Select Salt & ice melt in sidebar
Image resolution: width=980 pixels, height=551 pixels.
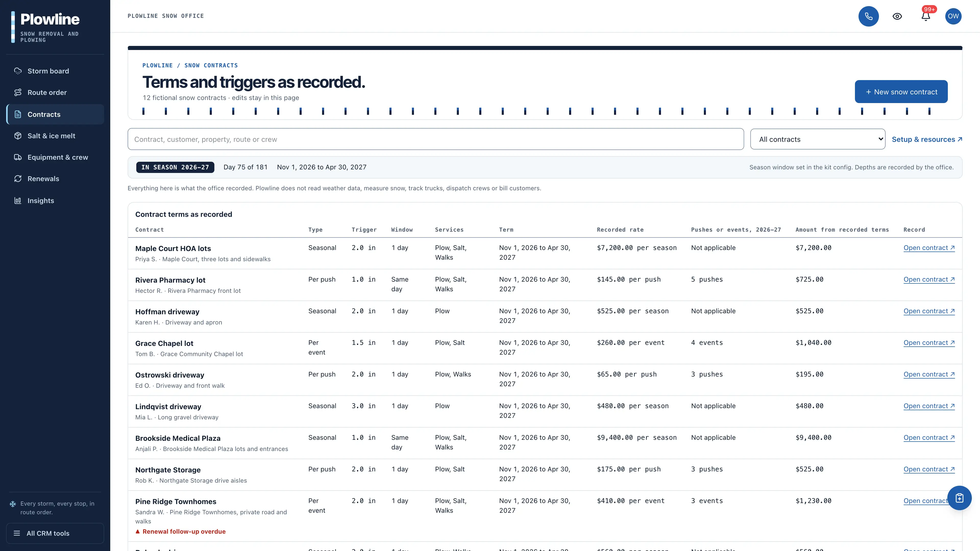click(x=55, y=136)
